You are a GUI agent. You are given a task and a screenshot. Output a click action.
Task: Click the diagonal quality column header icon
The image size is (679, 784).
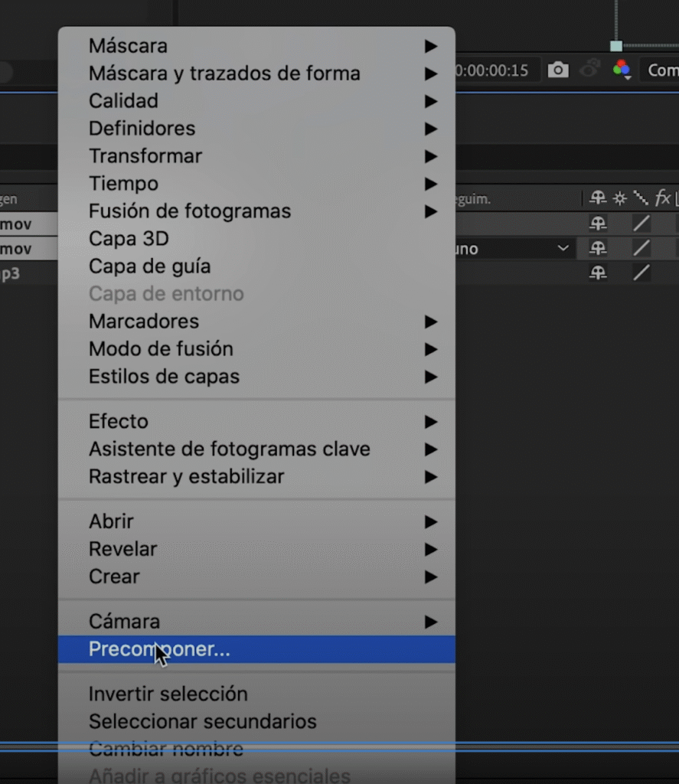click(x=640, y=199)
